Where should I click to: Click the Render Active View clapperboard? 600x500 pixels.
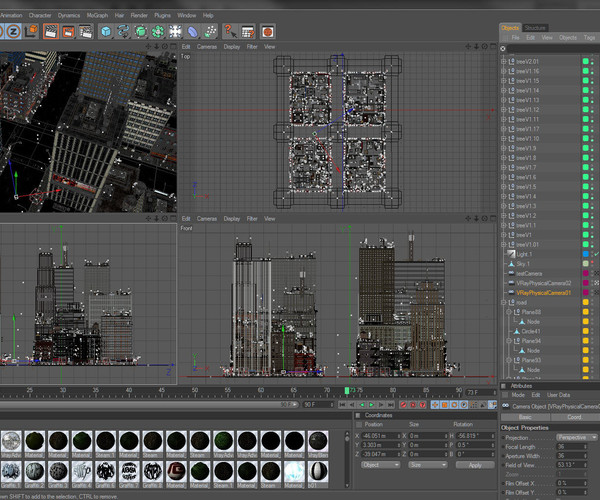pyautogui.click(x=51, y=31)
